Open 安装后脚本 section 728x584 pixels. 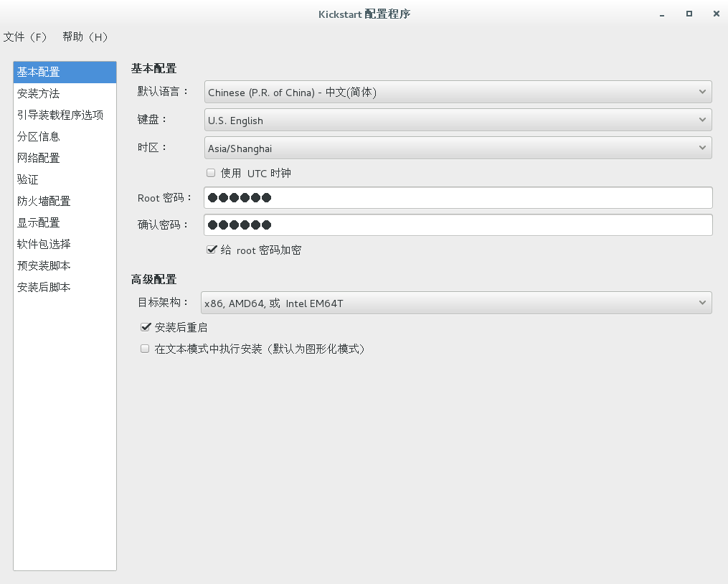coord(65,287)
